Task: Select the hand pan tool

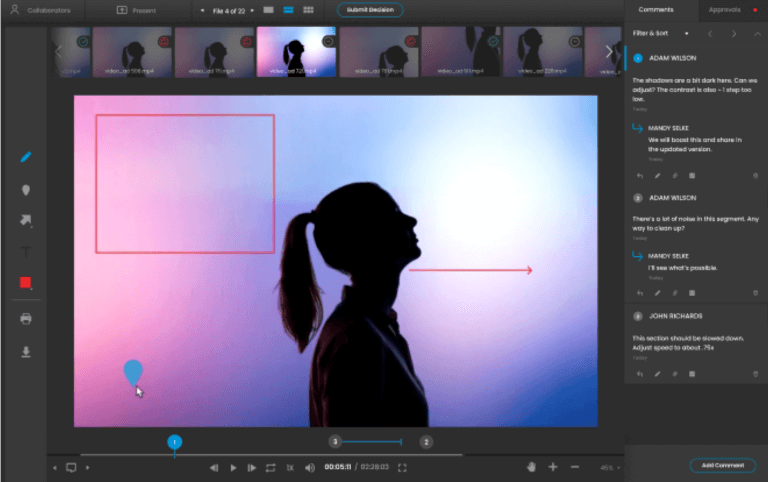Action: [531, 467]
